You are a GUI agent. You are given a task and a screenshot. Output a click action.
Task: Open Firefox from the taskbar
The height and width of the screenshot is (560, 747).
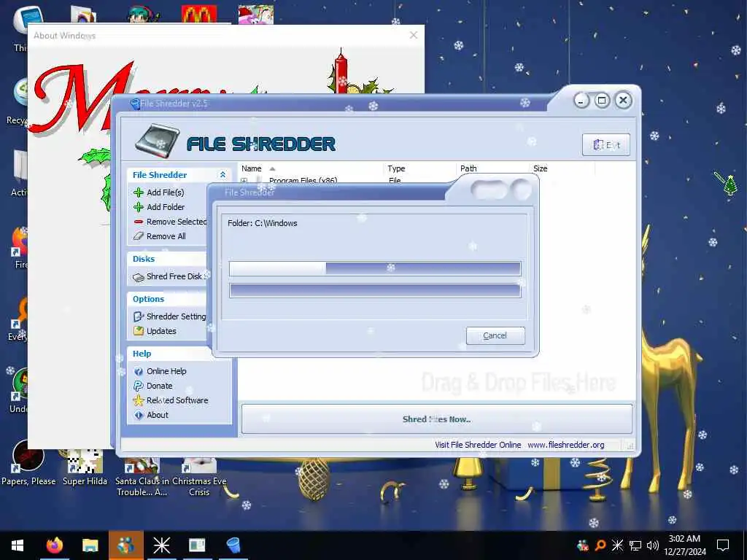point(54,545)
